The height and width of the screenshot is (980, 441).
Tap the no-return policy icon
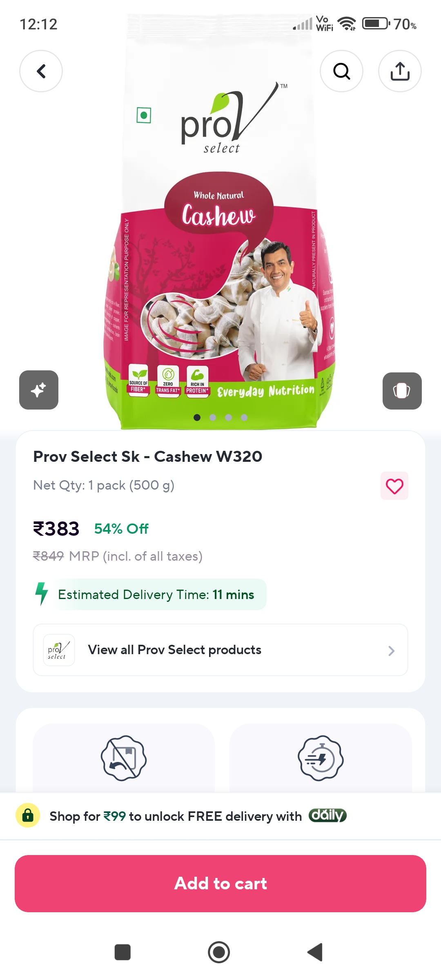pyautogui.click(x=124, y=758)
